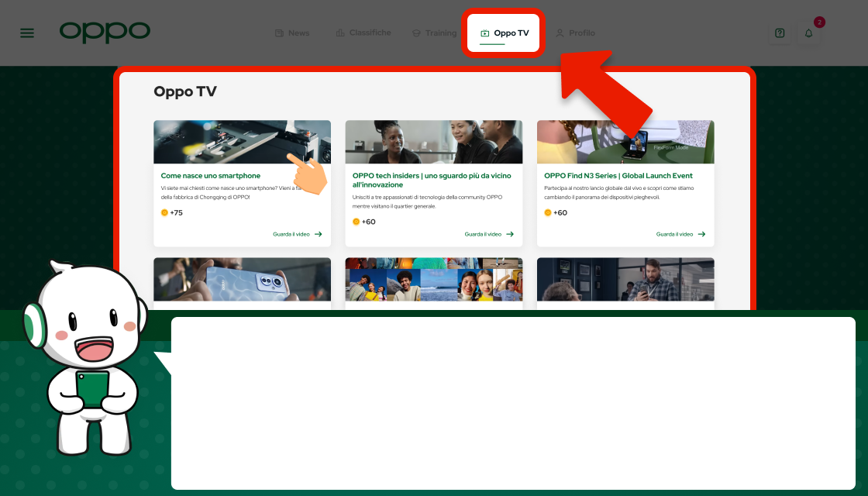Viewport: 868px width, 496px height.
Task: Click 'Guarda il video' for OPPO tech insiders
Action: 489,234
